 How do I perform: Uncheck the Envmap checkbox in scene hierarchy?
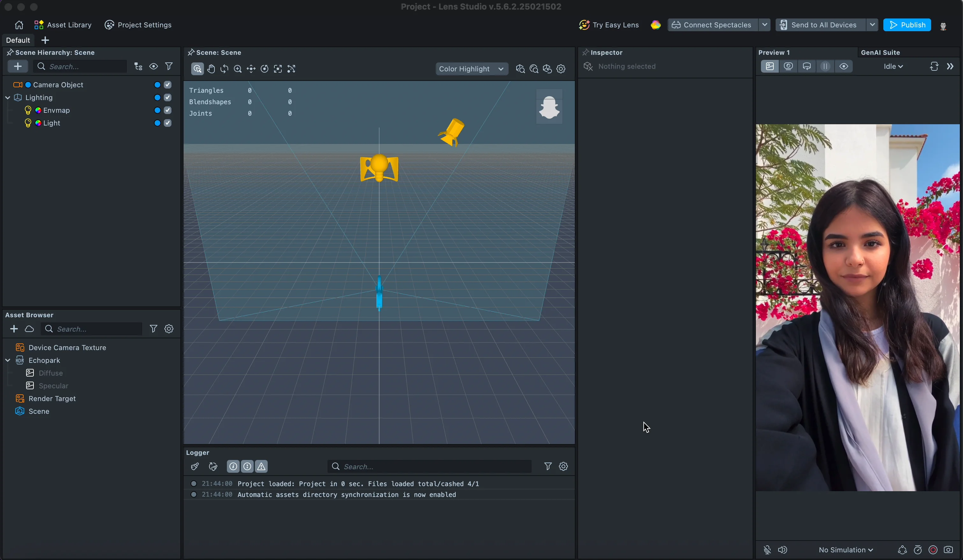tap(168, 110)
